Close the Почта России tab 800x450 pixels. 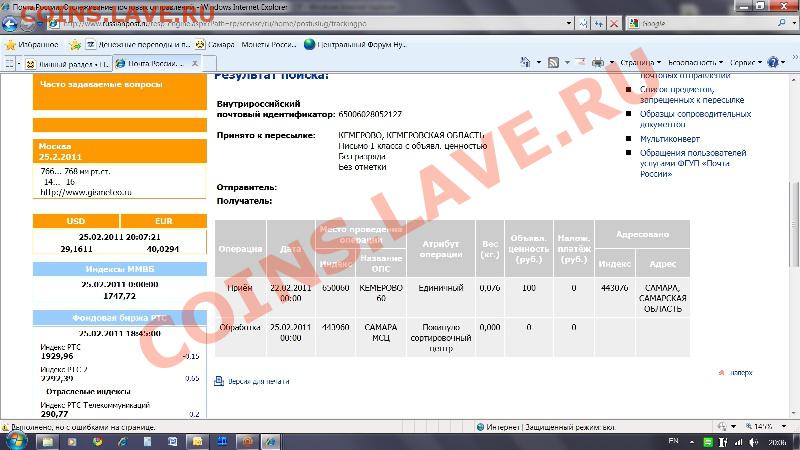click(x=194, y=63)
